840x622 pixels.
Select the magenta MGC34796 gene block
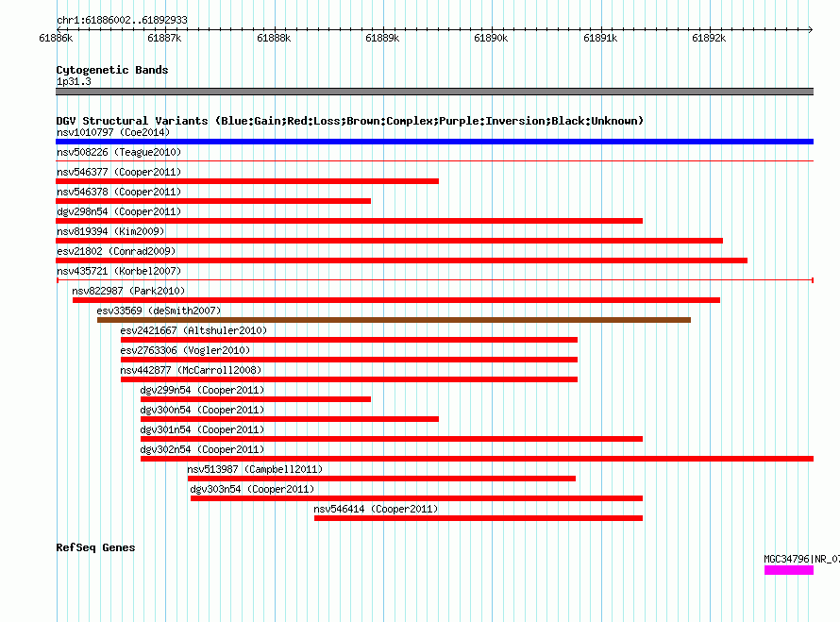789,570
